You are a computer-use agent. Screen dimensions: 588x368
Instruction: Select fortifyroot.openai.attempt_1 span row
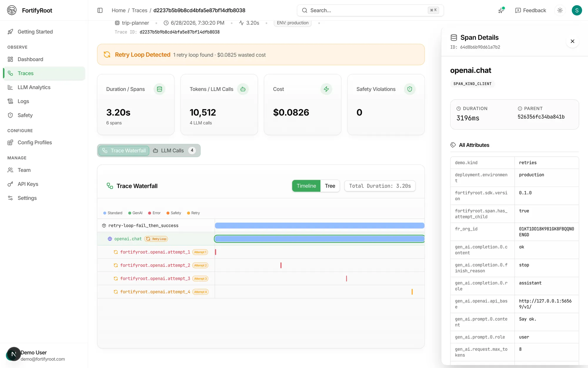pyautogui.click(x=261, y=252)
